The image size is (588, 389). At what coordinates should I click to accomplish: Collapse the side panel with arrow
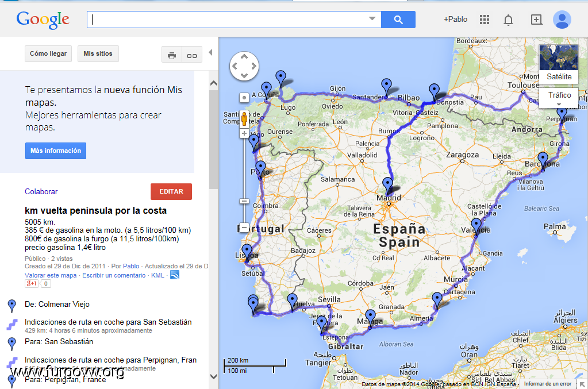(211, 52)
